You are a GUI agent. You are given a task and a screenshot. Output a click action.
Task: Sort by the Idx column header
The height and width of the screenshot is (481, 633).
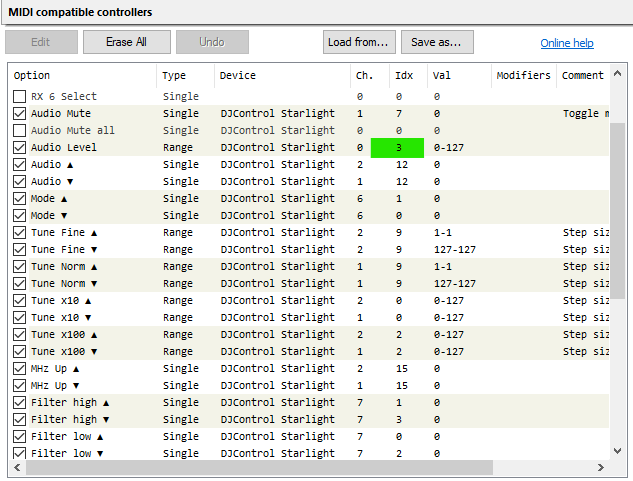(408, 76)
